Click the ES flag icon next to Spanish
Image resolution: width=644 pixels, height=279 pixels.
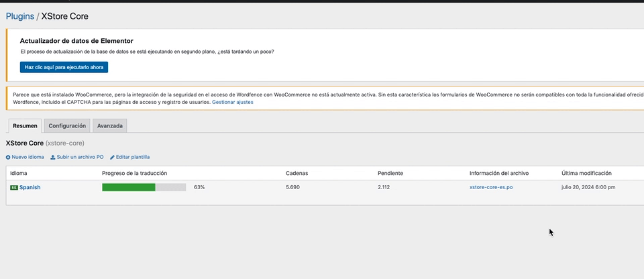click(14, 188)
